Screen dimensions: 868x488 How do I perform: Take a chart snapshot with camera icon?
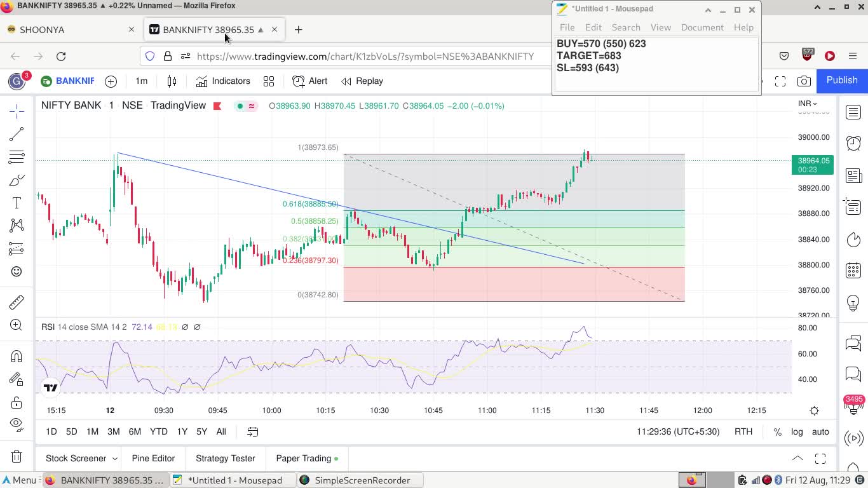coord(804,81)
